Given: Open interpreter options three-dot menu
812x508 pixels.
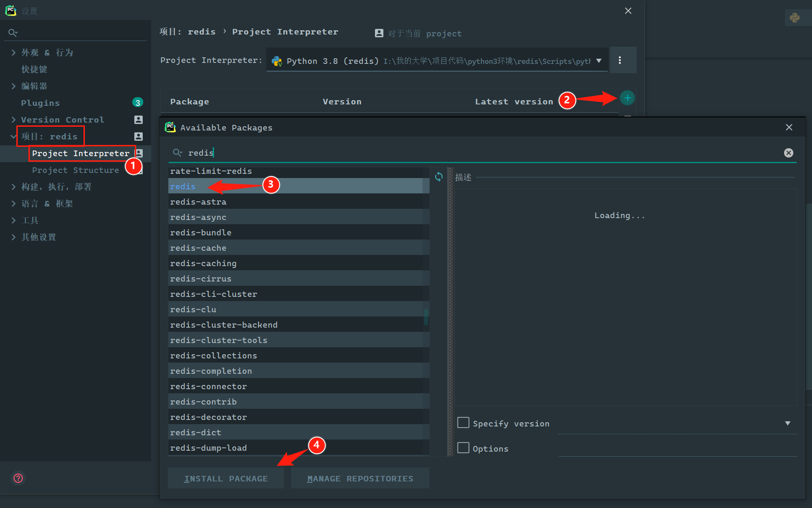Looking at the screenshot, I should [620, 60].
